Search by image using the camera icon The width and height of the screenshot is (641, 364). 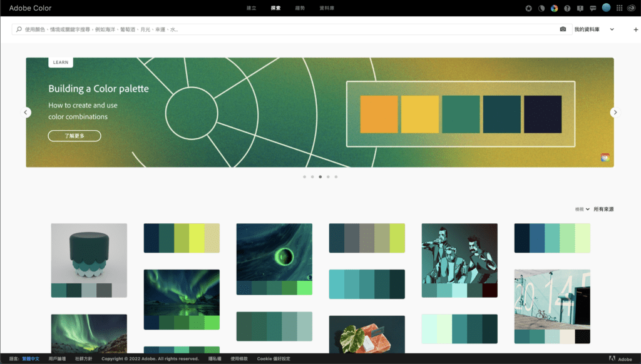[563, 29]
